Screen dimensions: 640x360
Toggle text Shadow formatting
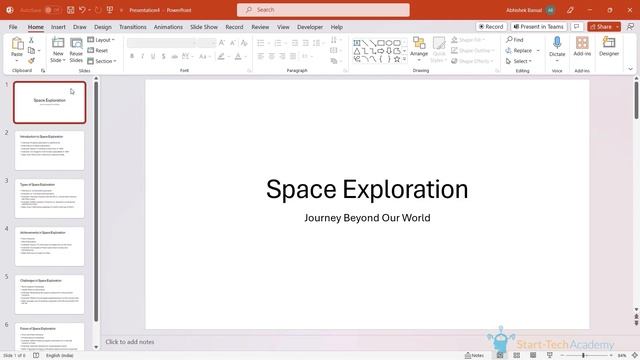[x=164, y=56]
